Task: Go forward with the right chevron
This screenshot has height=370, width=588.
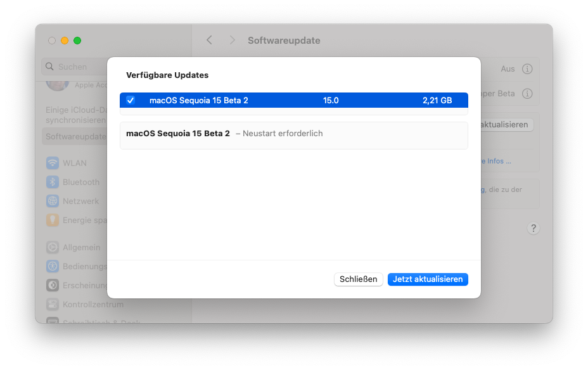Action: (x=233, y=41)
